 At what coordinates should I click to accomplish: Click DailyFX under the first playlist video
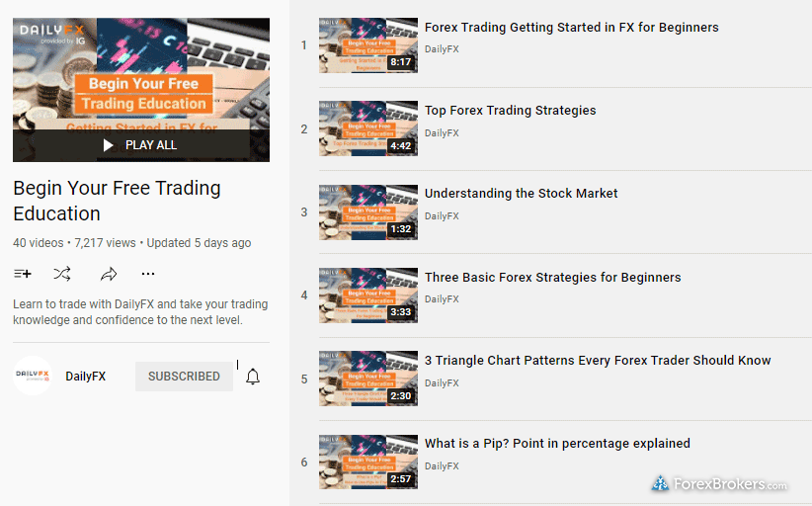click(x=442, y=49)
